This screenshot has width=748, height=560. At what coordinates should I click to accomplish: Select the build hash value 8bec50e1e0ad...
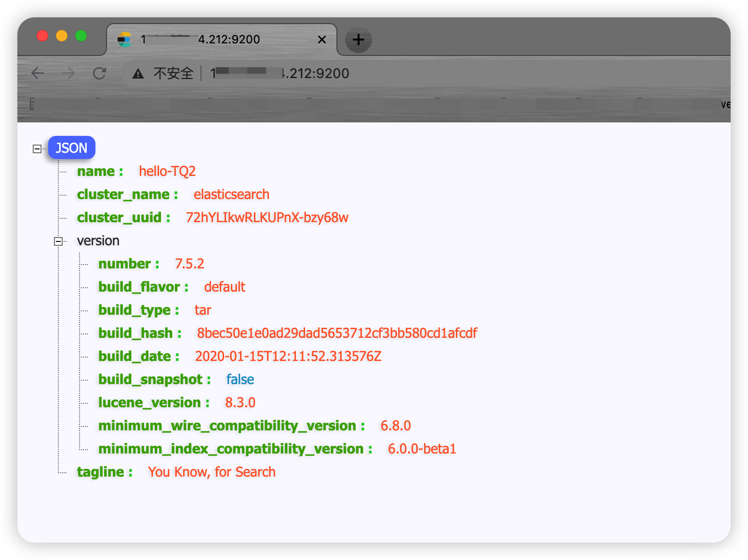click(x=337, y=333)
